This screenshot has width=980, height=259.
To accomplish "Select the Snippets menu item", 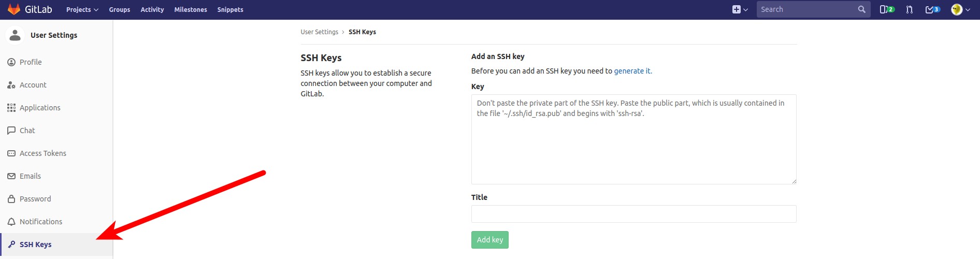I will [x=230, y=9].
